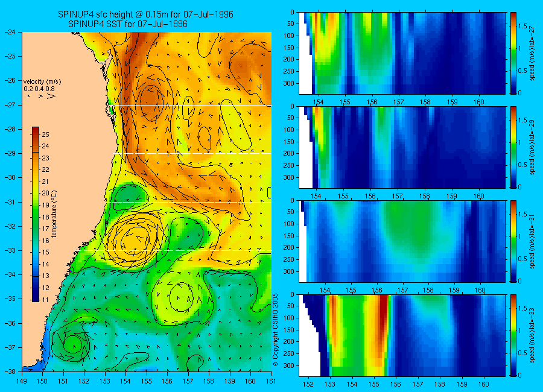Select the 'speed (m/s) lat=-29' label
The width and height of the screenshot is (543, 392).
tap(532, 147)
